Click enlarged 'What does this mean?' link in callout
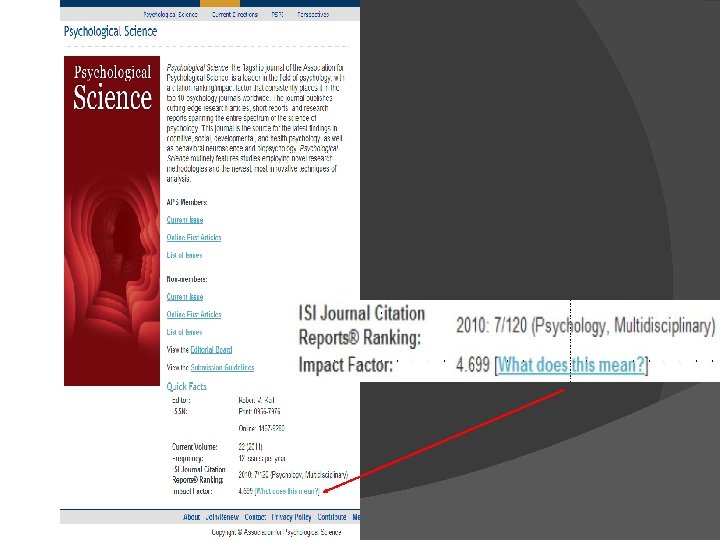720x540 pixels. 572,365
